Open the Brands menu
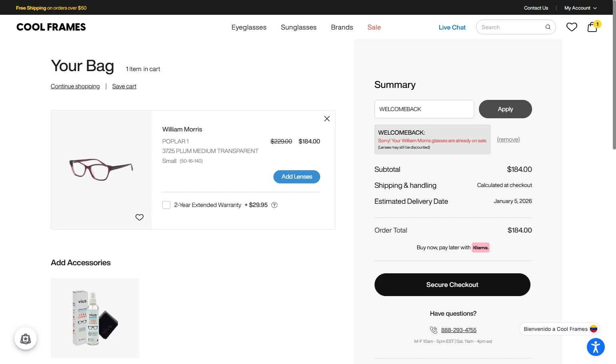Viewport: 616px width, 364px height. [x=342, y=27]
